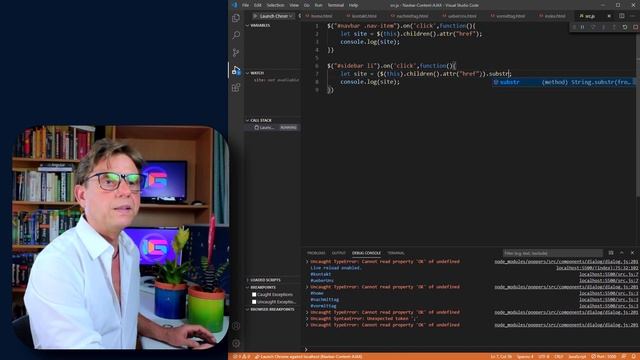Click Step Over in the debug toolbar
The height and width of the screenshot is (360, 640).
pos(593,27)
